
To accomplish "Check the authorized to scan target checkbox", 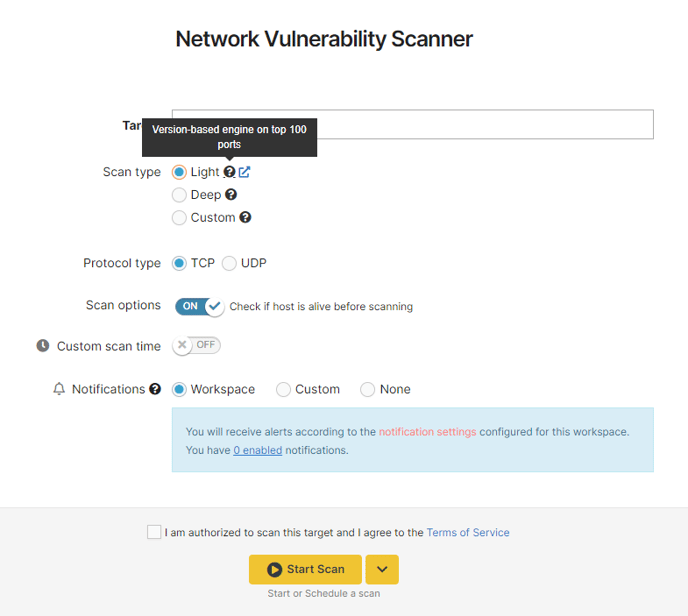I will point(154,532).
